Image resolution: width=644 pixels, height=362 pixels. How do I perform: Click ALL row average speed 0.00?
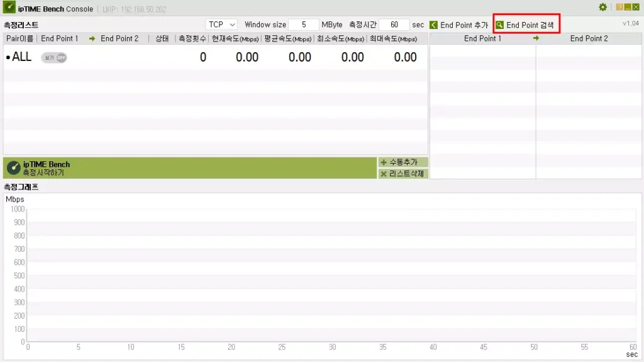pos(300,57)
